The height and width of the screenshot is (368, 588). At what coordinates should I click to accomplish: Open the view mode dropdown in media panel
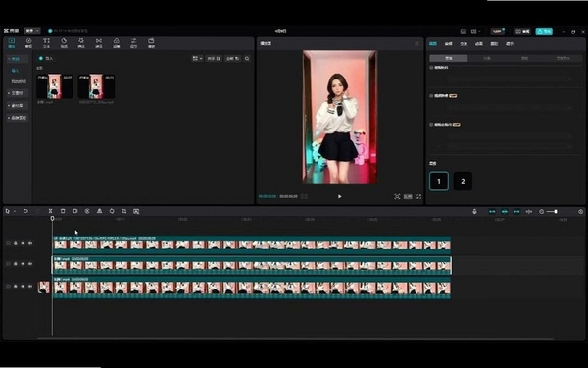(197, 58)
